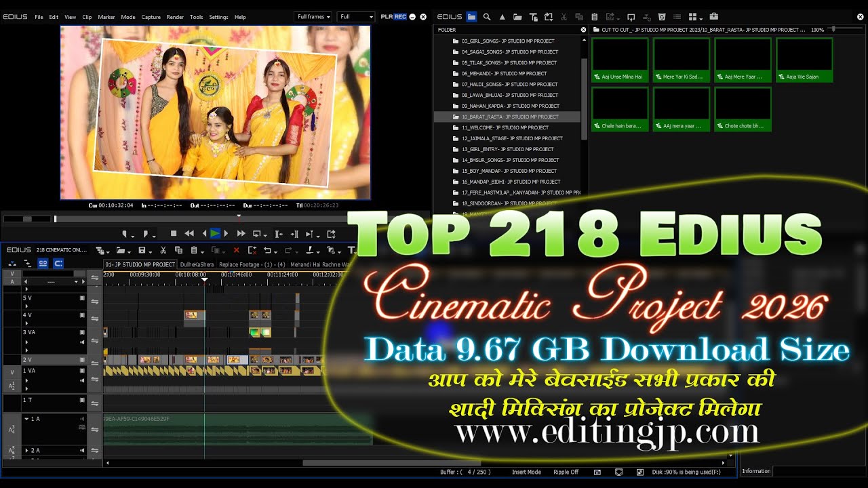Open the bin view mode dropdown
Viewport: 868px width, 488px height.
[x=701, y=18]
